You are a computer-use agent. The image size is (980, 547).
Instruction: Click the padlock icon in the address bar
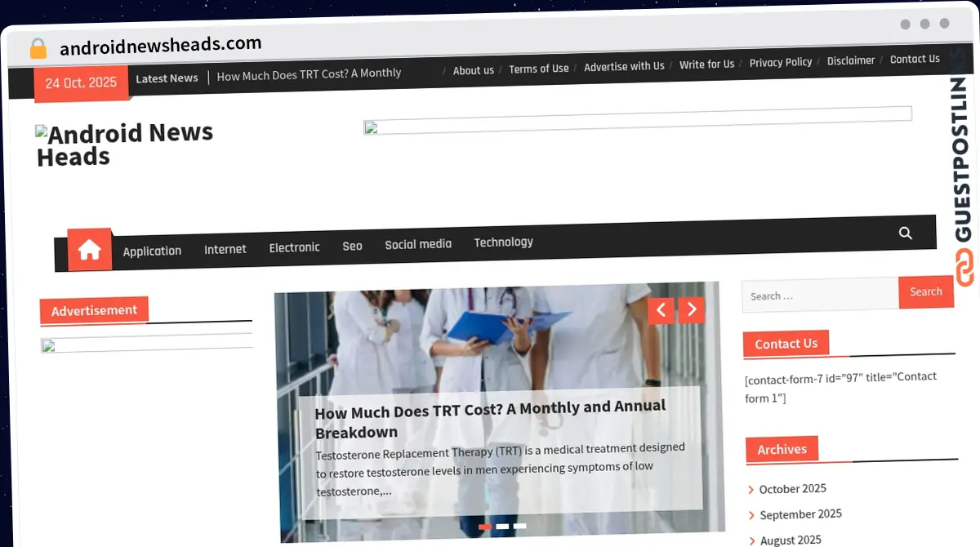[x=38, y=48]
